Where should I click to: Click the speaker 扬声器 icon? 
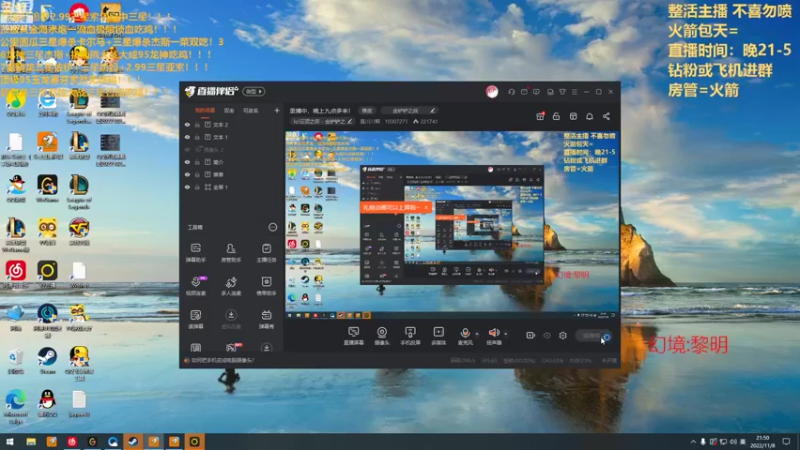click(x=493, y=333)
